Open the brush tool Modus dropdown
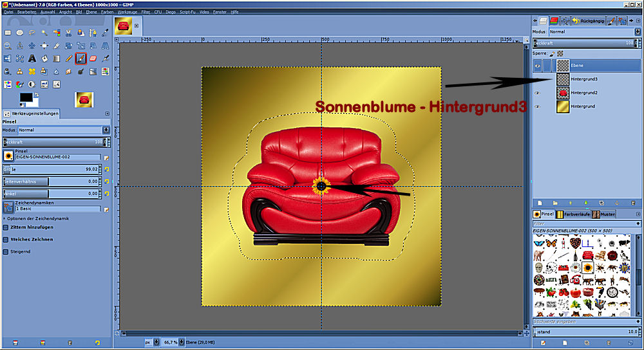This screenshot has height=350, width=644. pyautogui.click(x=64, y=130)
